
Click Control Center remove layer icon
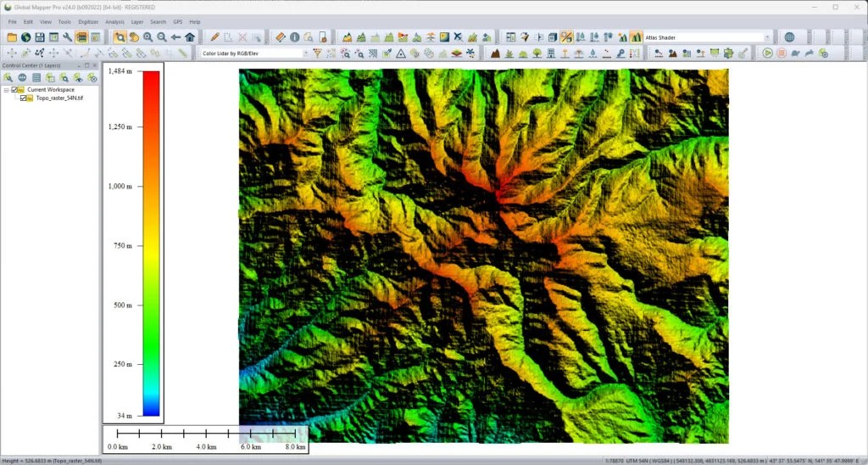(92, 77)
